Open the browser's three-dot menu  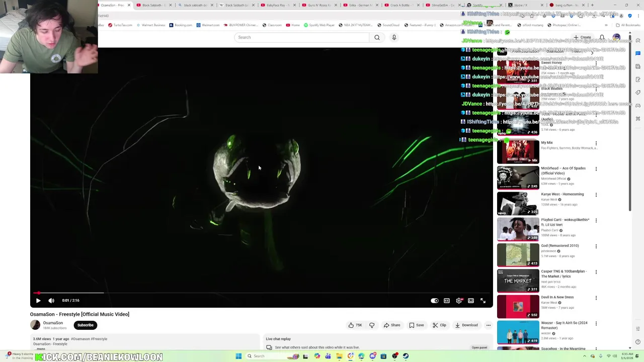(638, 16)
